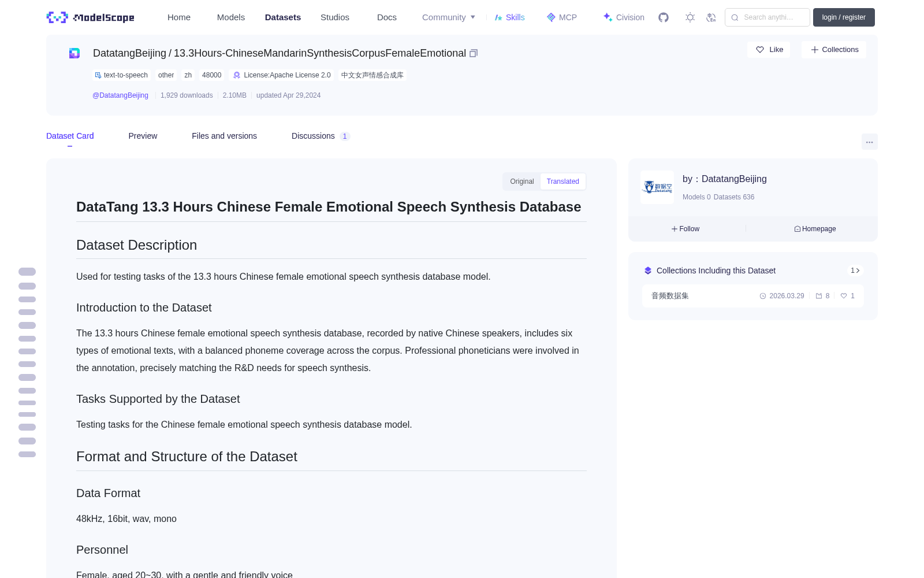Like this dataset
Screen dimensions: 924x578
(769, 50)
